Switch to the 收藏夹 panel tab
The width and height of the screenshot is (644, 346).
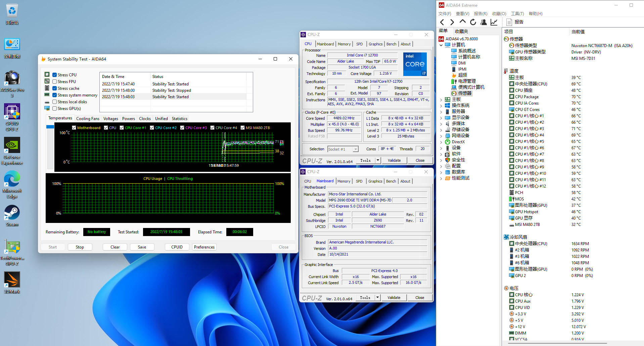461,31
